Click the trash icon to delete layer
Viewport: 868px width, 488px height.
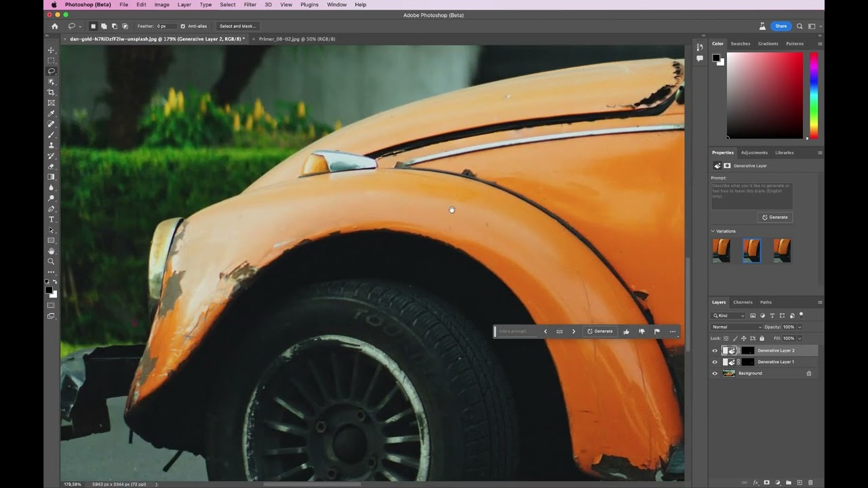click(810, 483)
